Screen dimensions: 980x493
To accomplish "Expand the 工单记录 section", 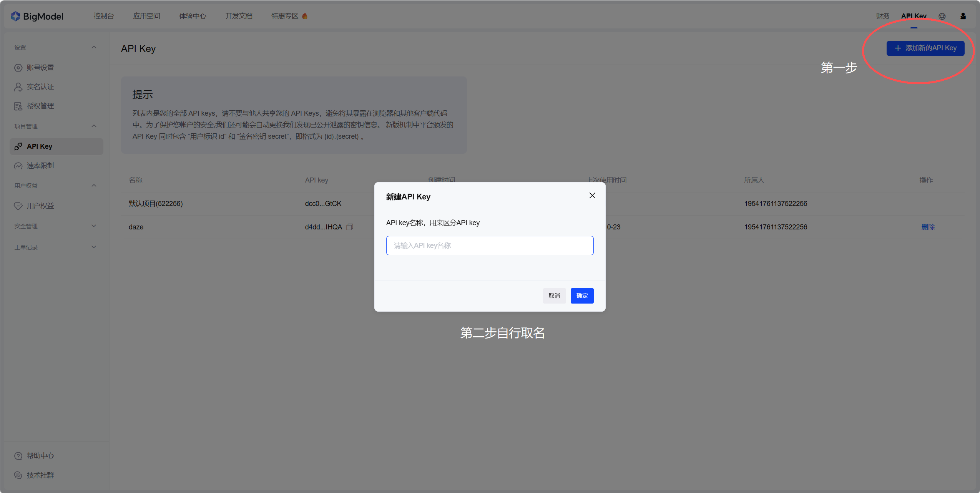I will [x=94, y=247].
